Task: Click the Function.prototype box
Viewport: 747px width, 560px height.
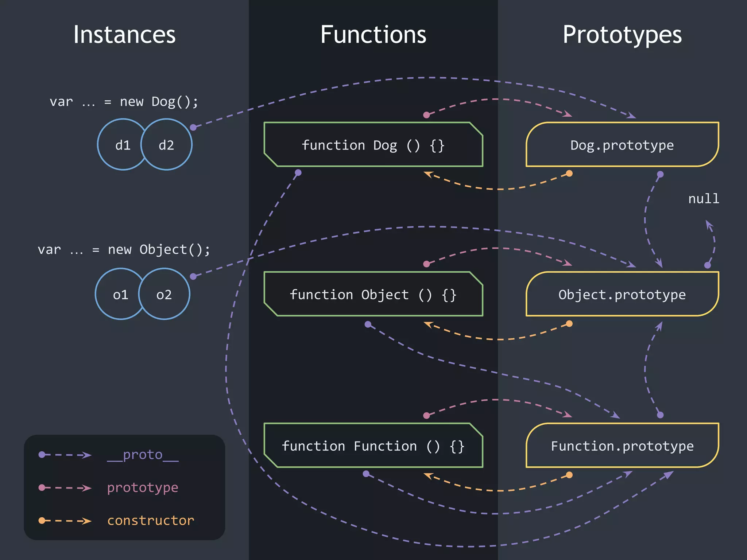Action: click(622, 445)
